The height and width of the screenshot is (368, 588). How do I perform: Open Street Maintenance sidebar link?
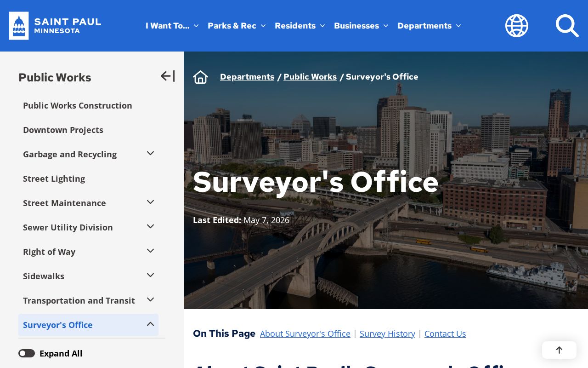[x=64, y=203]
